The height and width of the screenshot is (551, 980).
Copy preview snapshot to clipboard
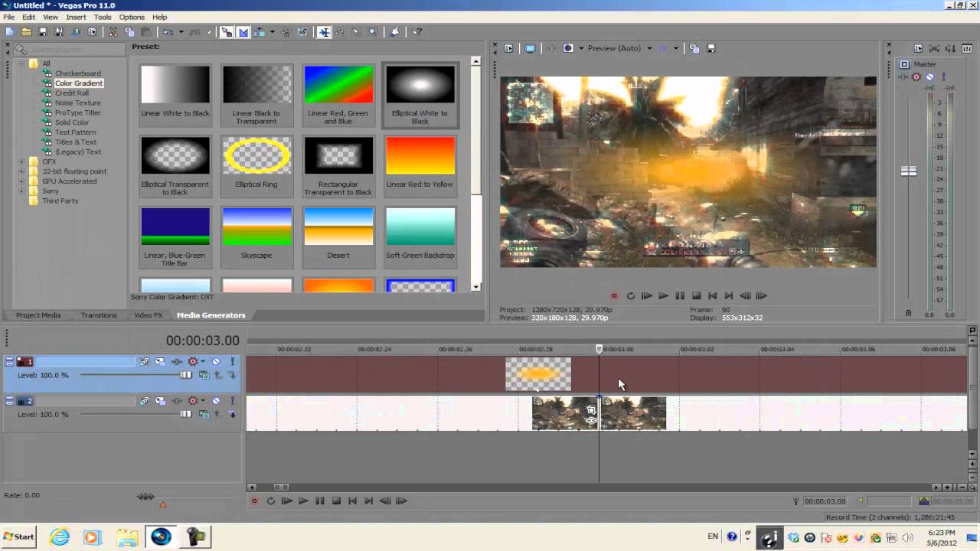click(694, 48)
